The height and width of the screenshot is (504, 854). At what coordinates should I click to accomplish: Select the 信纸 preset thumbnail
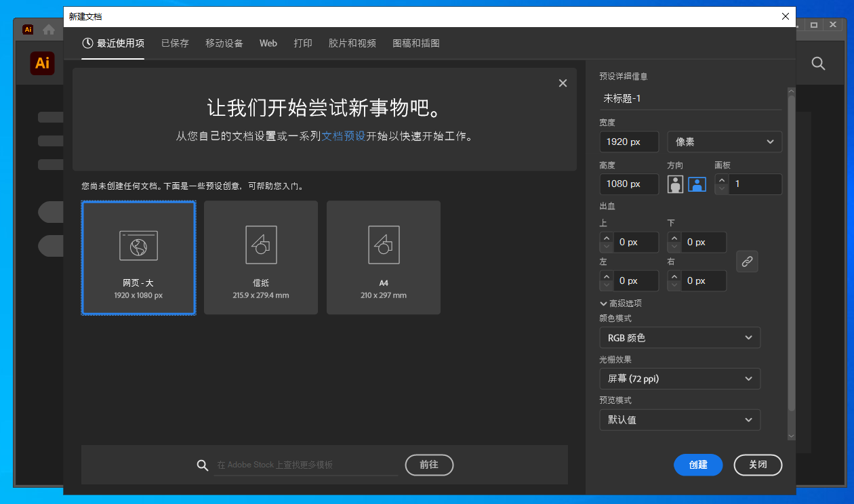click(261, 257)
